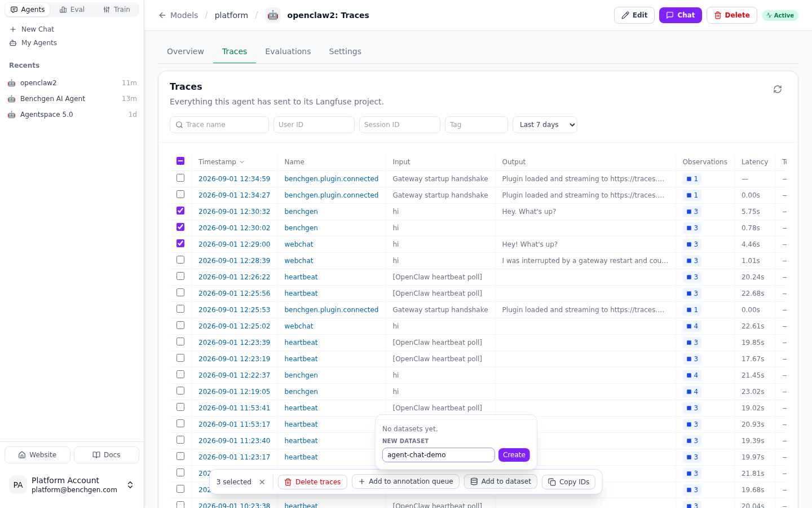Focus the User ID filter field
Image resolution: width=812 pixels, height=508 pixels.
click(x=314, y=125)
